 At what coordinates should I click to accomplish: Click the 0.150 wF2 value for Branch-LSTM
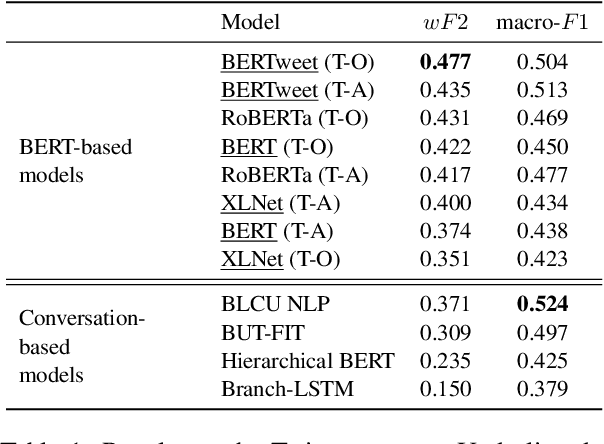(446, 388)
